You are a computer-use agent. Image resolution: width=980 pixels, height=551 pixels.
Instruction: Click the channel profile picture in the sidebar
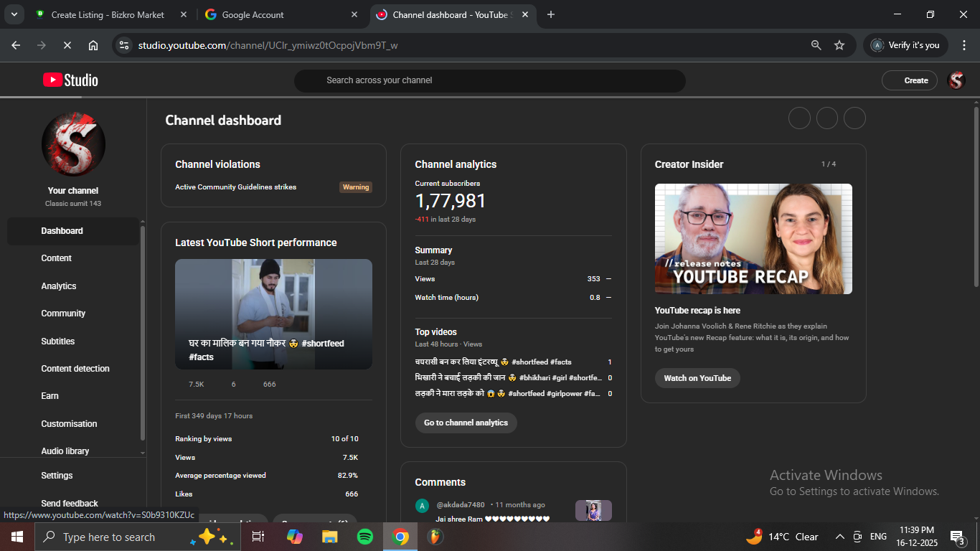tap(73, 144)
